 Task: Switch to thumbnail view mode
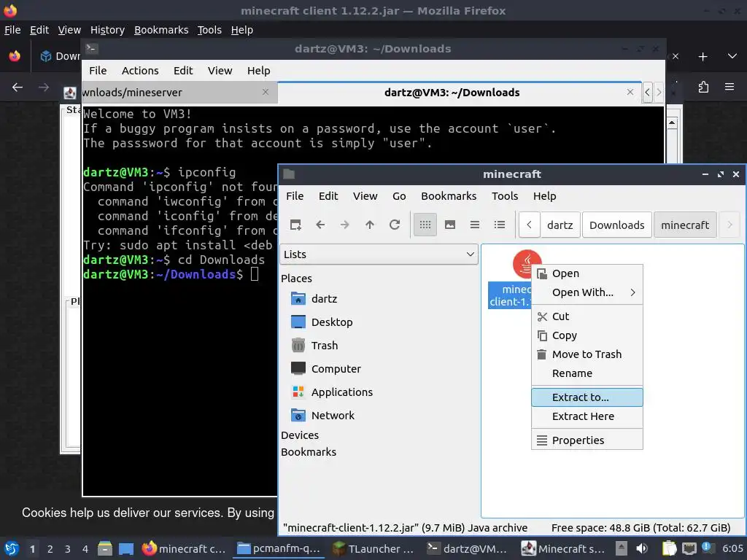(x=449, y=225)
